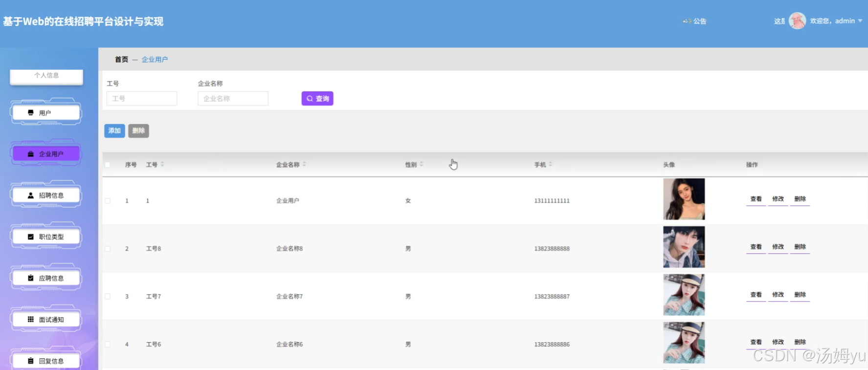Click the gray 删除 batch button
Screen dimensions: 868x370
(138, 131)
